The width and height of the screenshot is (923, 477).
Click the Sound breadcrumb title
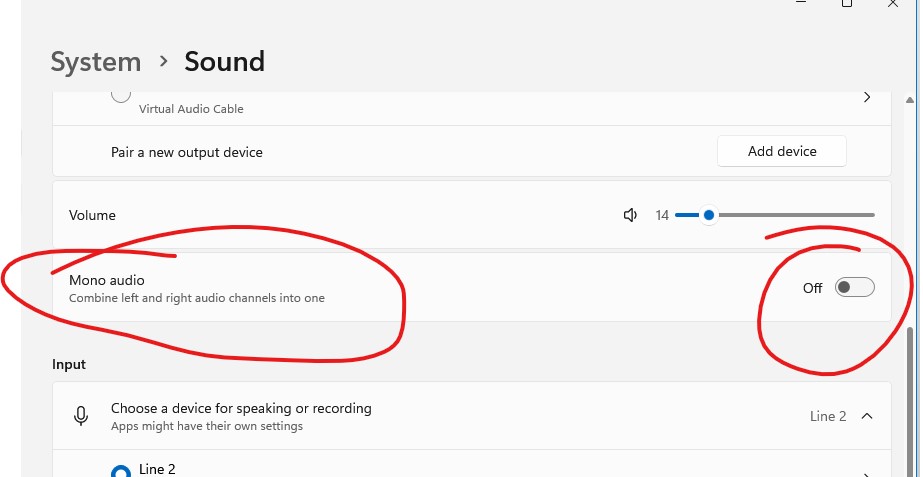coord(224,62)
